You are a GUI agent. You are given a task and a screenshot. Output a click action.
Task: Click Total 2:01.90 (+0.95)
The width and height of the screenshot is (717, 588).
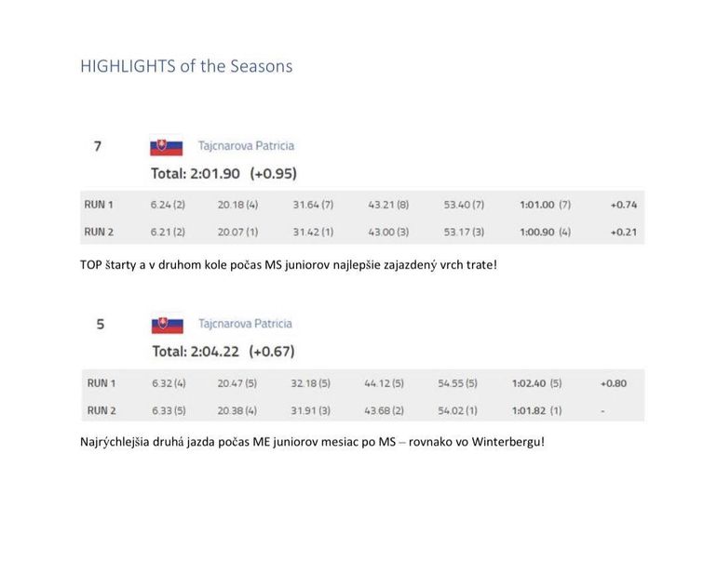click(224, 174)
